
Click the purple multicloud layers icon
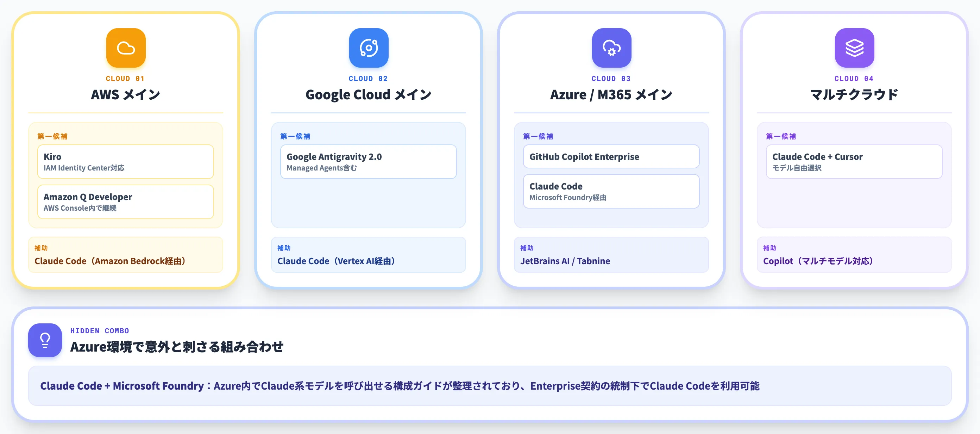pyautogui.click(x=854, y=48)
